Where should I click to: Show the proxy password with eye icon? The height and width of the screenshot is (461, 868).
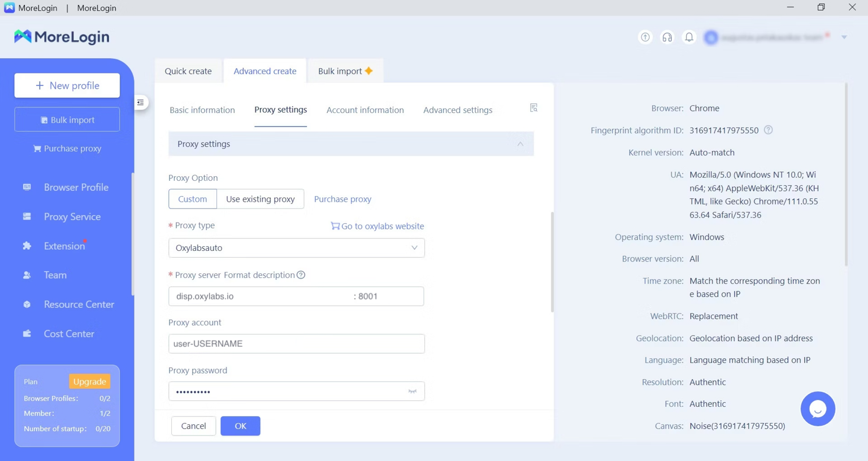coord(413,392)
